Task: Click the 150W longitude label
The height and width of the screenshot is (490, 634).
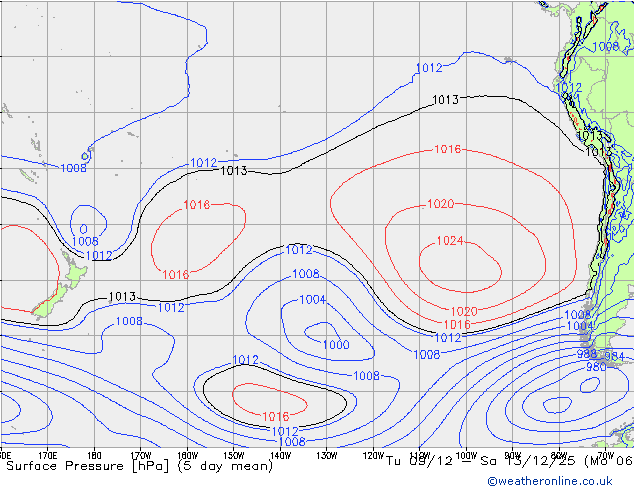Action: [234, 456]
